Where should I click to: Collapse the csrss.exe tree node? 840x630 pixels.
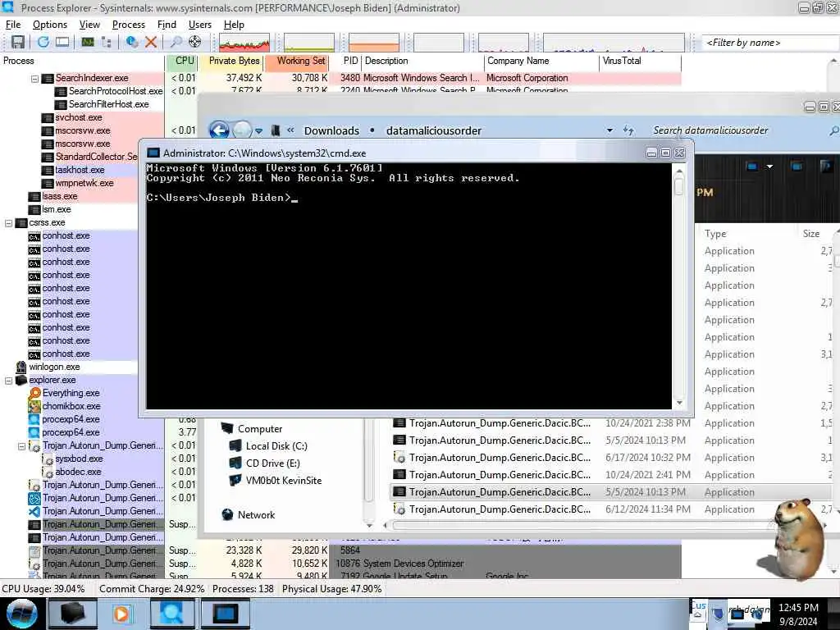tap(8, 223)
